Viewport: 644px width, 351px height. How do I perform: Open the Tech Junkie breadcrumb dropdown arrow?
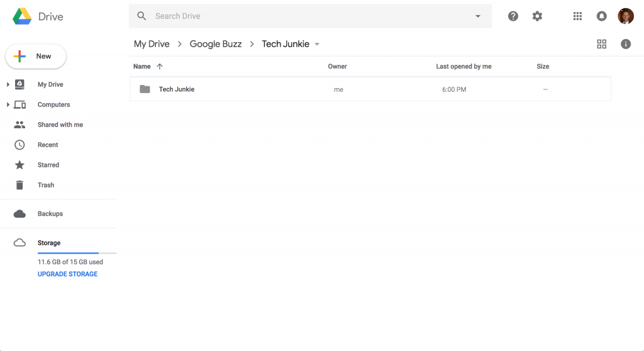point(317,45)
